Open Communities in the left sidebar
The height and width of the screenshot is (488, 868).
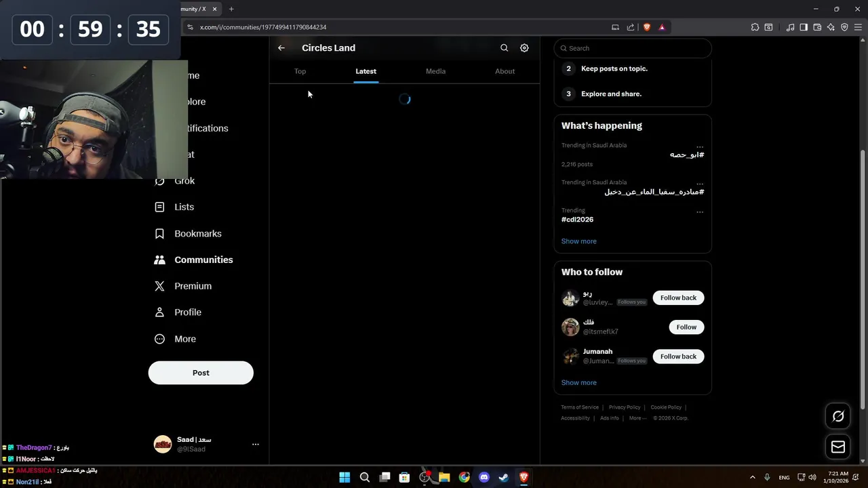point(194,260)
